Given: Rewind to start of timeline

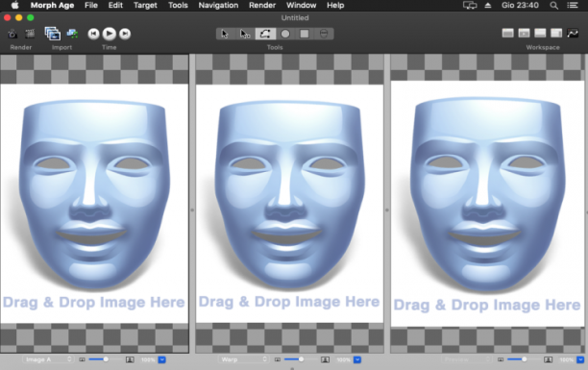Looking at the screenshot, I should pos(93,34).
